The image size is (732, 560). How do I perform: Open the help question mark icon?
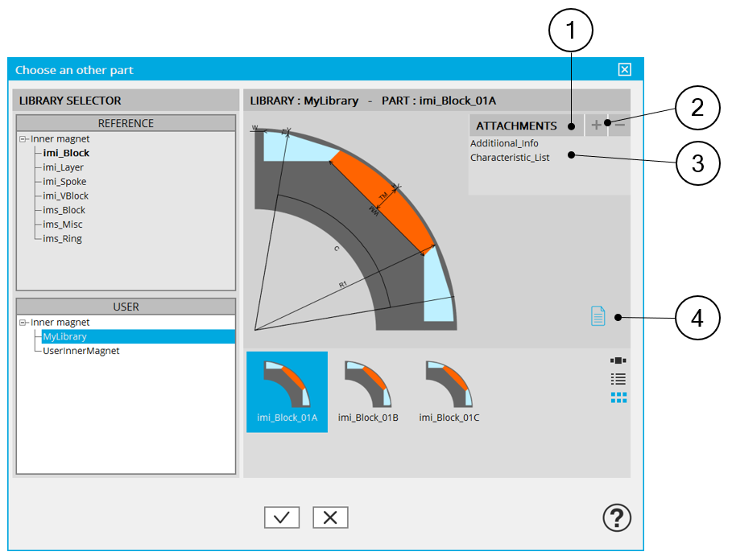pyautogui.click(x=617, y=518)
